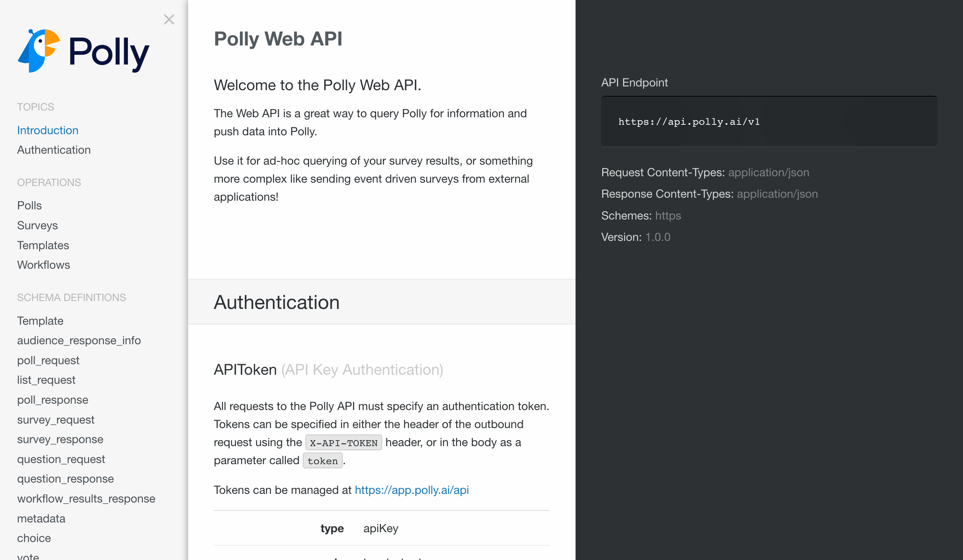View the choice schema definition

34,538
